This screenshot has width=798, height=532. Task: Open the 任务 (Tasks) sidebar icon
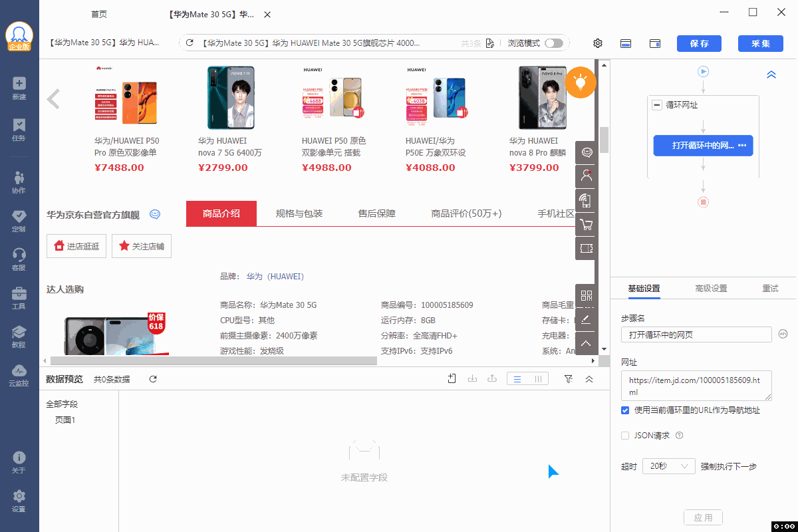(19, 130)
